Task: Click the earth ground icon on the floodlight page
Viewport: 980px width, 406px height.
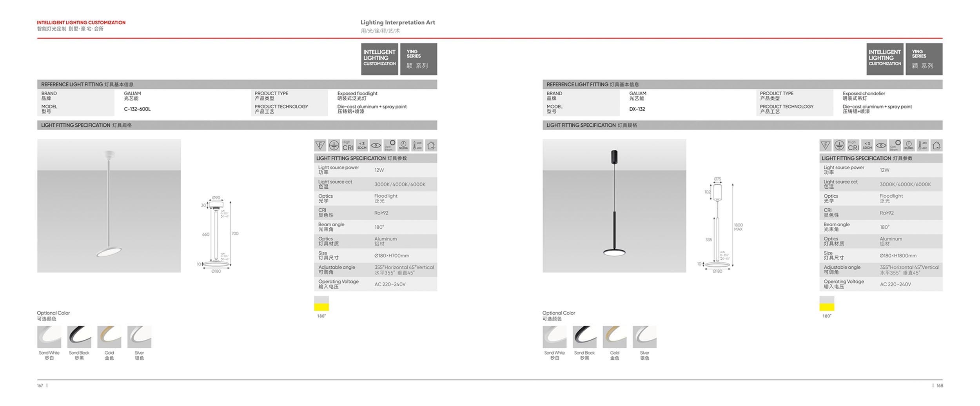Action: tap(334, 145)
